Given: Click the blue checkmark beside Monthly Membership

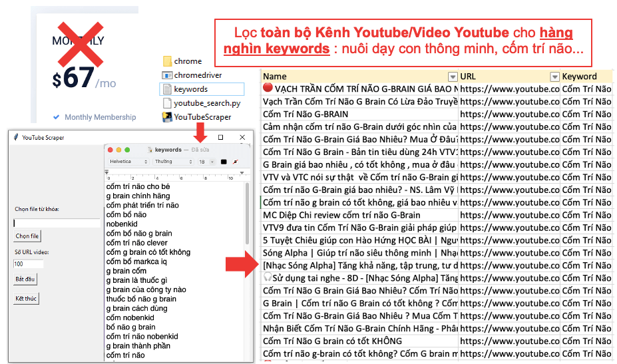Looking at the screenshot, I should click(x=57, y=117).
